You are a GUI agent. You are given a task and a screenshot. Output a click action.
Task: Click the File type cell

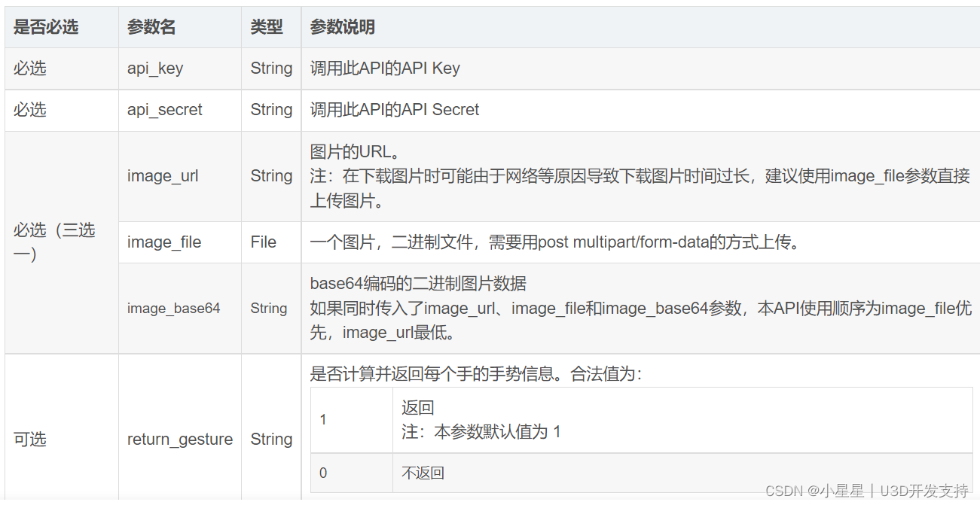264,242
